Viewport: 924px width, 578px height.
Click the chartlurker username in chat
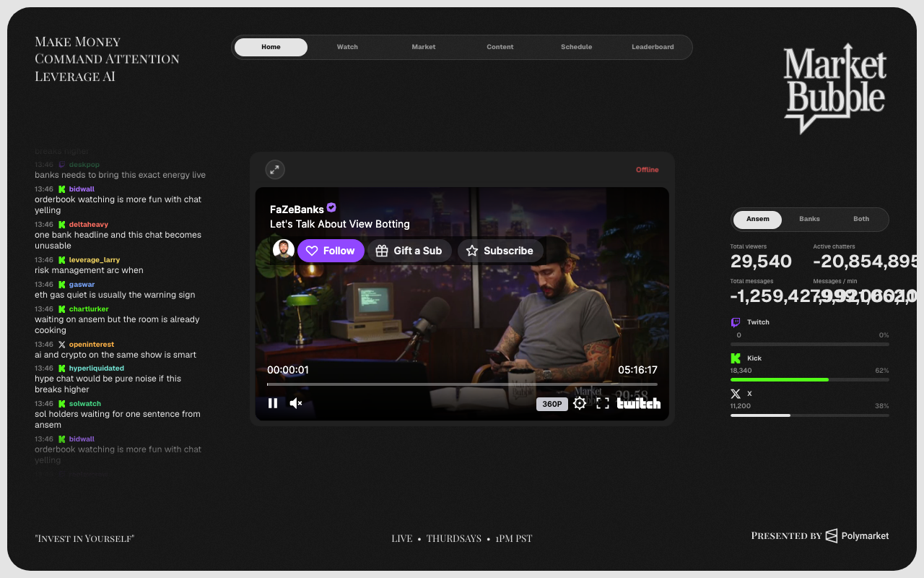(89, 309)
